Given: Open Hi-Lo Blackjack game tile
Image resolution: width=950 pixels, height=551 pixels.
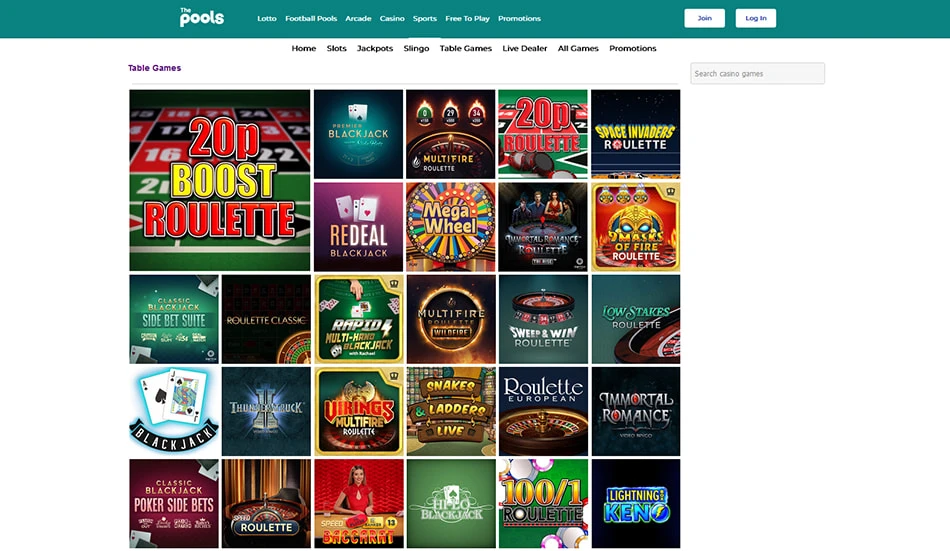Looking at the screenshot, I should (451, 503).
